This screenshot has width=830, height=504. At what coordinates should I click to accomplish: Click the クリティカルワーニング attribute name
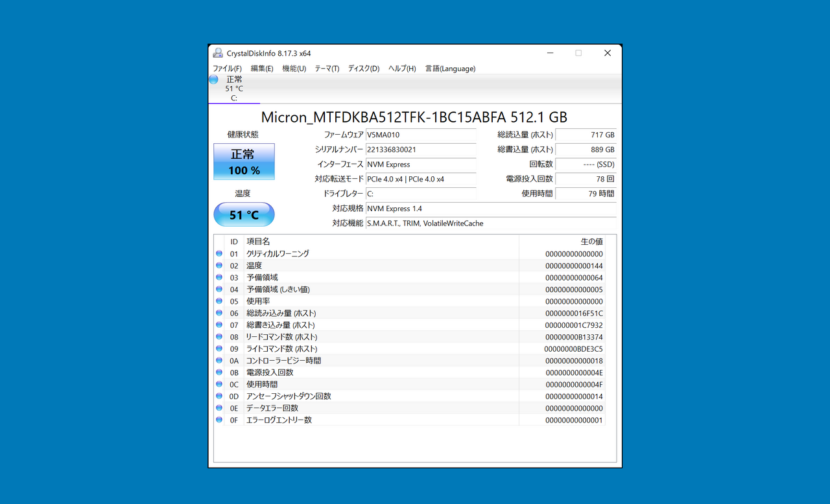click(x=278, y=254)
